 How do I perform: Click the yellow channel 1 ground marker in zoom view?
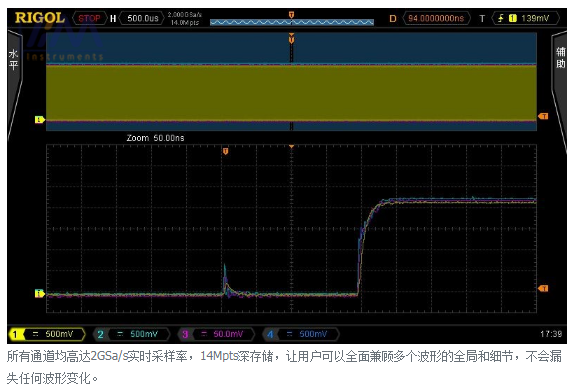tap(39, 293)
